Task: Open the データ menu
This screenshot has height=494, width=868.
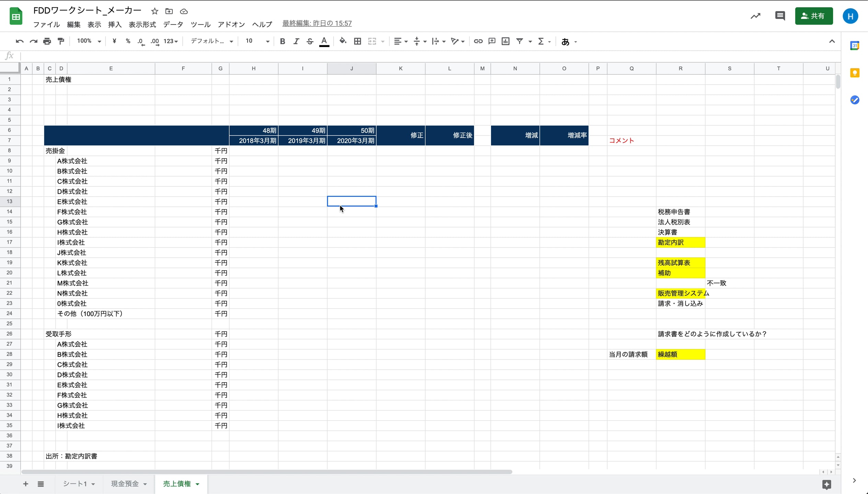Action: pos(173,24)
